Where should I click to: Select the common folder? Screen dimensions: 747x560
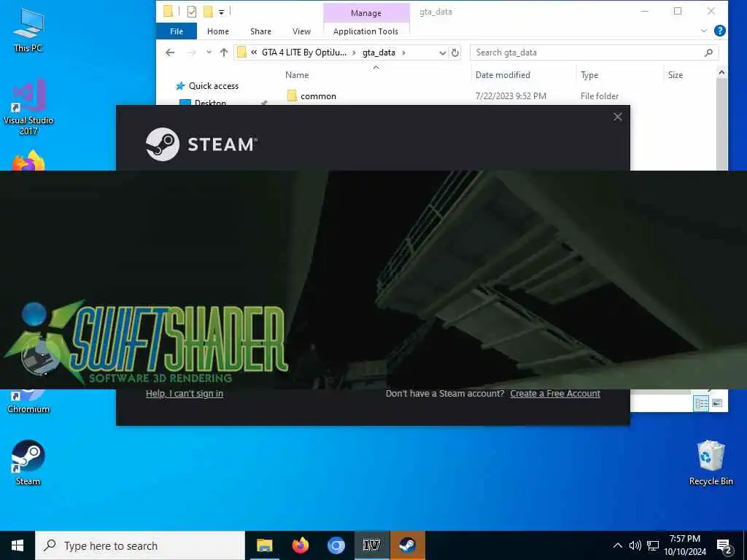click(x=318, y=96)
